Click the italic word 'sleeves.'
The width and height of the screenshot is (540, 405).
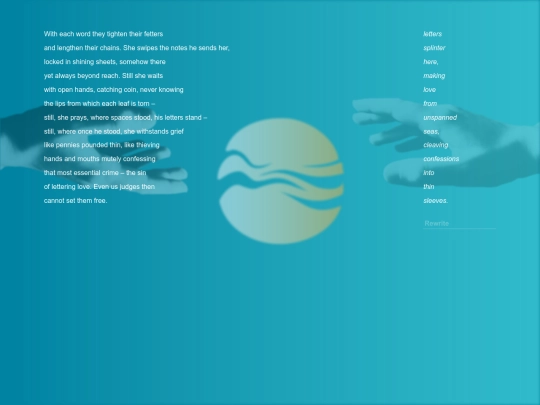tap(436, 200)
